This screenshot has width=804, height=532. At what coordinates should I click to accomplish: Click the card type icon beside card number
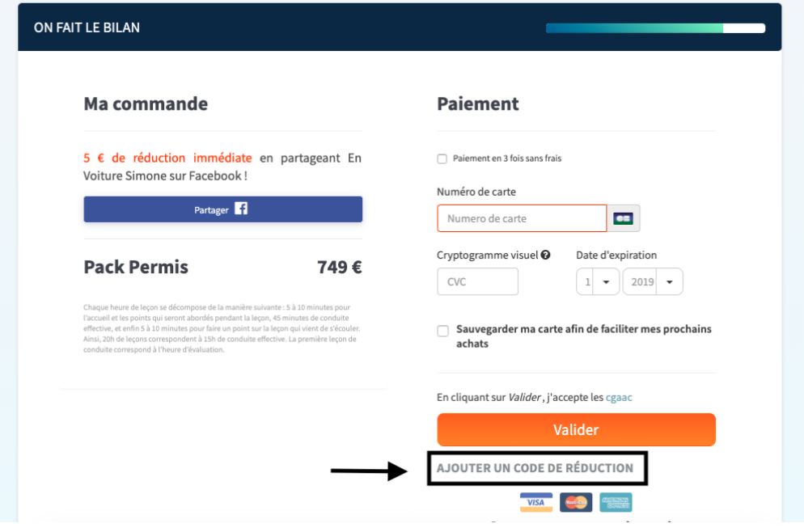[x=623, y=218]
